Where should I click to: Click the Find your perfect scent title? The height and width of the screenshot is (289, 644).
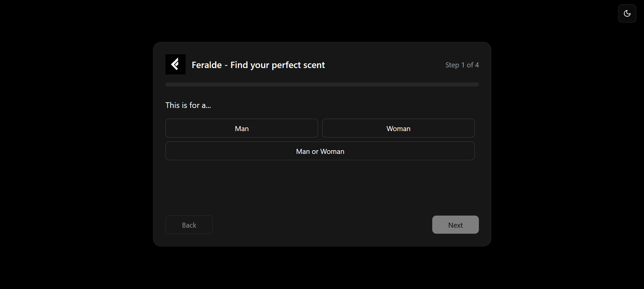258,65
